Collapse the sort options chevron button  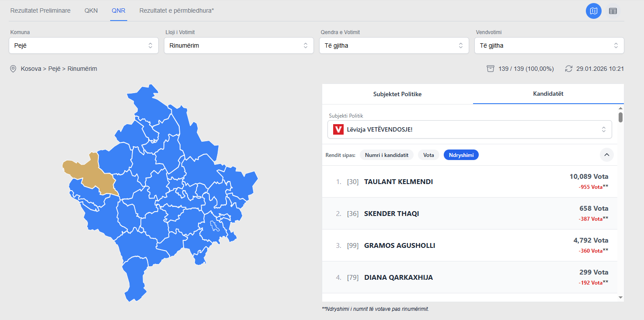pyautogui.click(x=606, y=155)
